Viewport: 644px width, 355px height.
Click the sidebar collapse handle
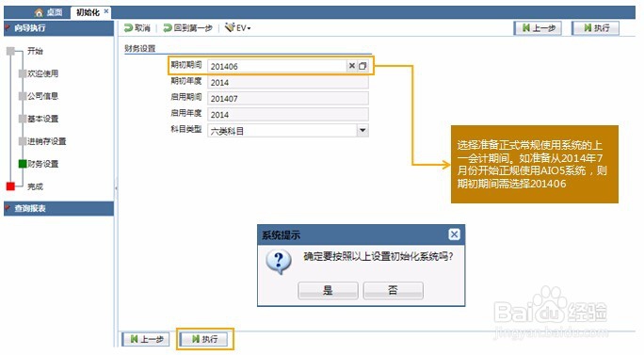tap(116, 188)
